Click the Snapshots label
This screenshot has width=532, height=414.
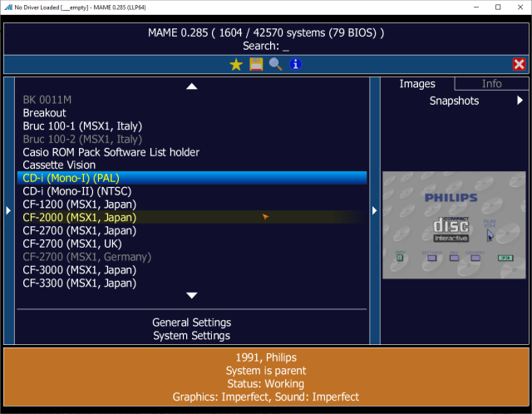click(x=454, y=101)
